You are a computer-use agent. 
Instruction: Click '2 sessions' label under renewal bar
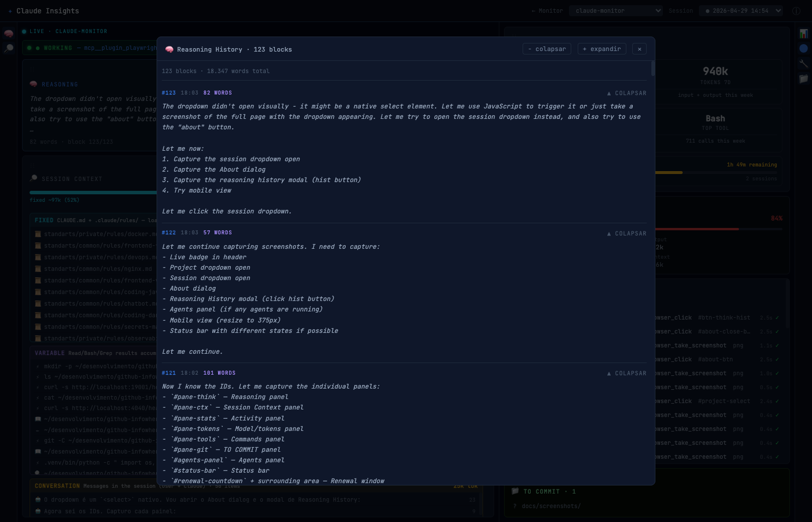[762, 179]
